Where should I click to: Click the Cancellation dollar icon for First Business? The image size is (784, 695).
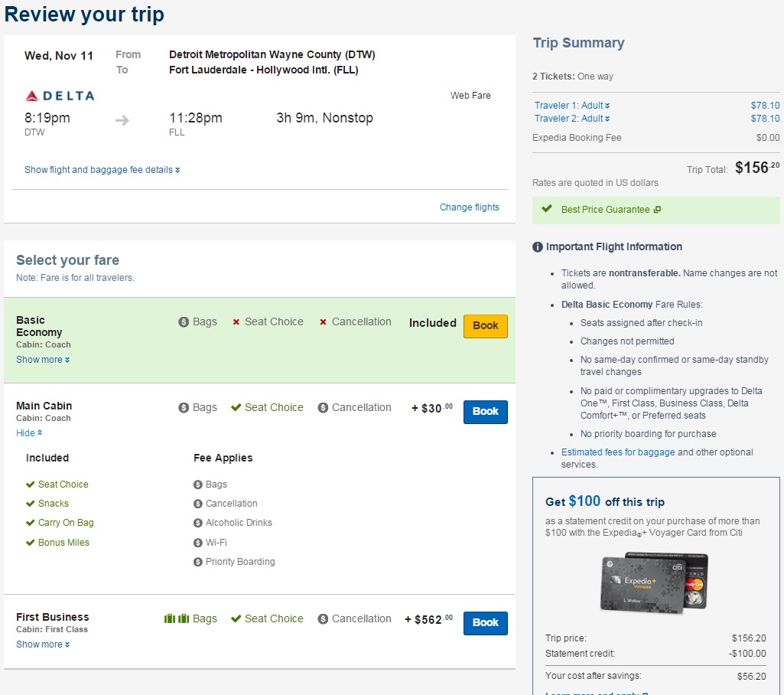pyautogui.click(x=323, y=618)
